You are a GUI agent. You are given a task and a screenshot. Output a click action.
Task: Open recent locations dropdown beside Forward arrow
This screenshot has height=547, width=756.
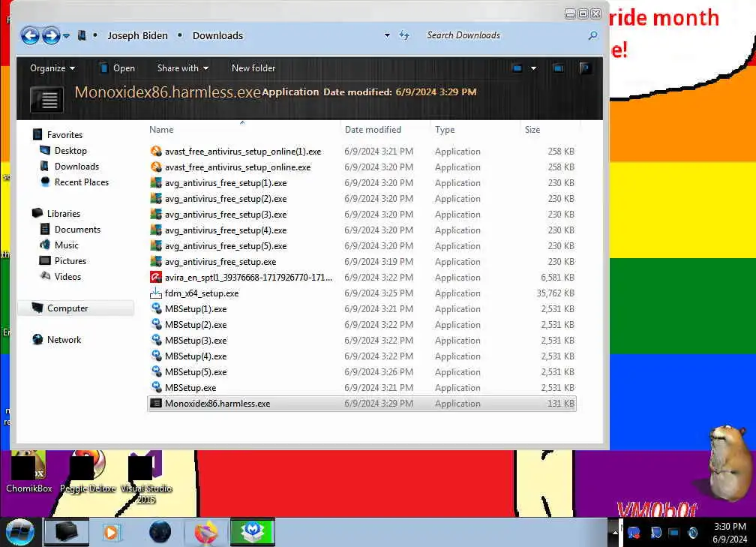67,36
